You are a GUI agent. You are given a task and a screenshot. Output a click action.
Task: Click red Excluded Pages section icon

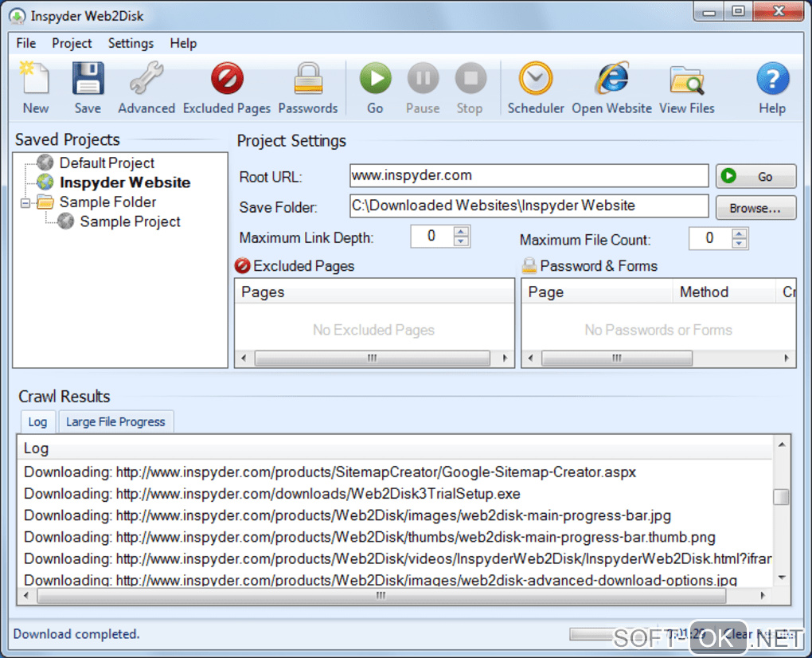click(242, 266)
